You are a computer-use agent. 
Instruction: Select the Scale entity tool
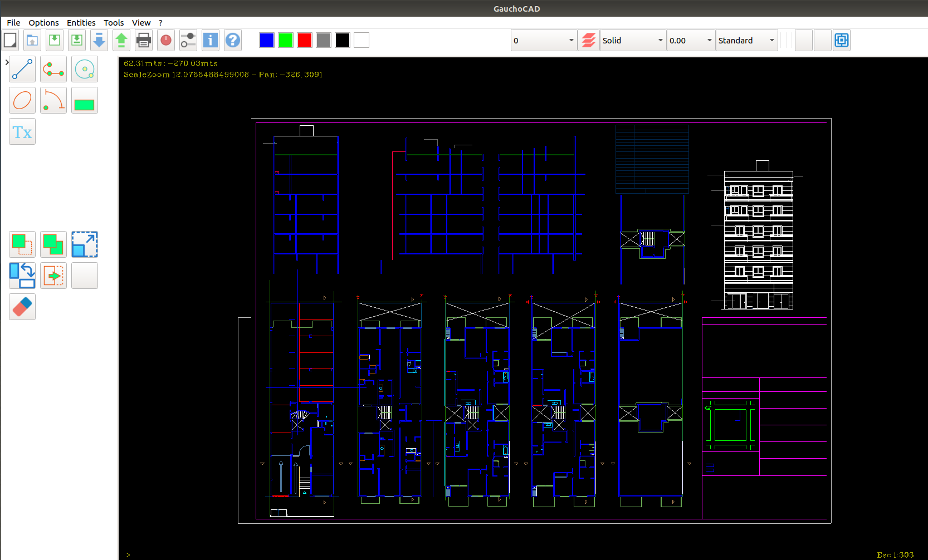(x=85, y=244)
